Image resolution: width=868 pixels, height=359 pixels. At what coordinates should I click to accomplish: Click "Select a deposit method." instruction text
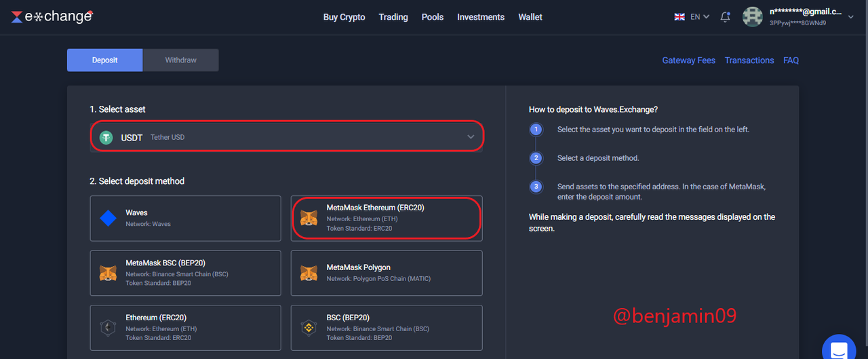pyautogui.click(x=598, y=158)
